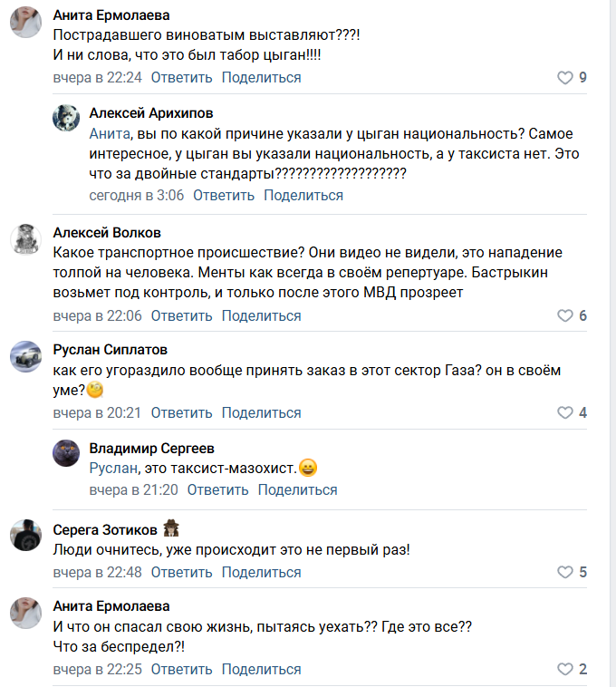The width and height of the screenshot is (616, 687).
Task: Like Anita's comment with 9 likes
Action: pos(565,78)
